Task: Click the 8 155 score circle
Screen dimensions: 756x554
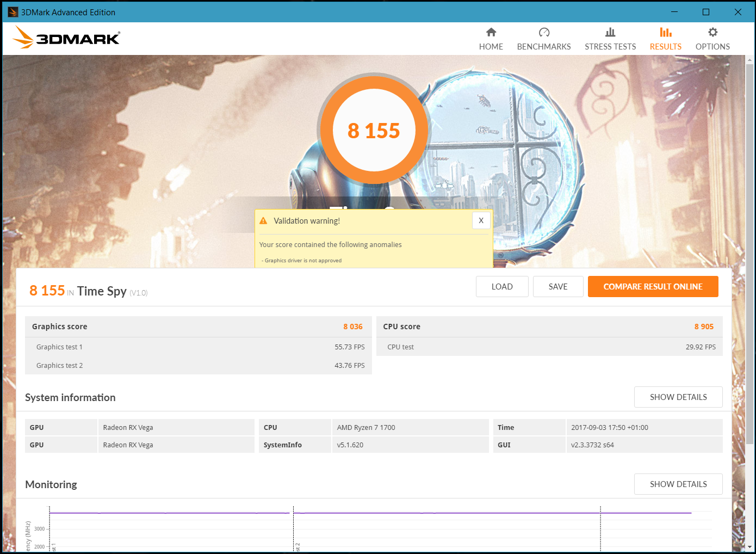Action: coord(374,131)
